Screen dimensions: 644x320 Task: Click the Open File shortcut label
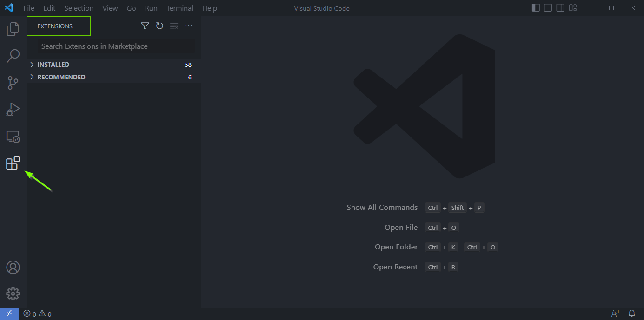401,228
